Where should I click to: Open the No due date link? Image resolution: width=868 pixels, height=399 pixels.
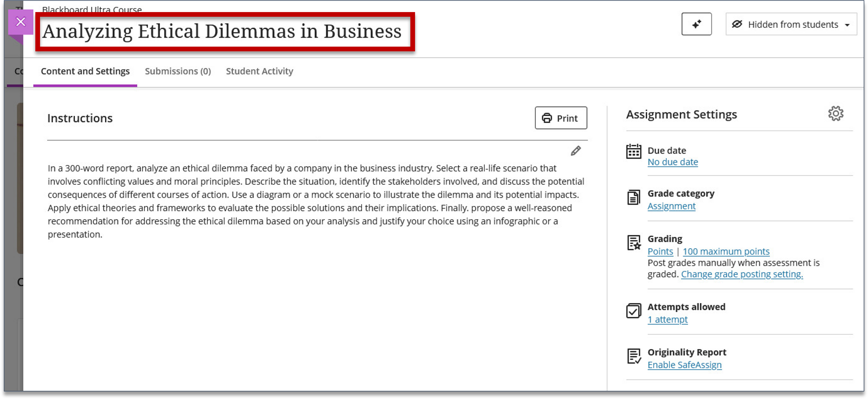673,162
